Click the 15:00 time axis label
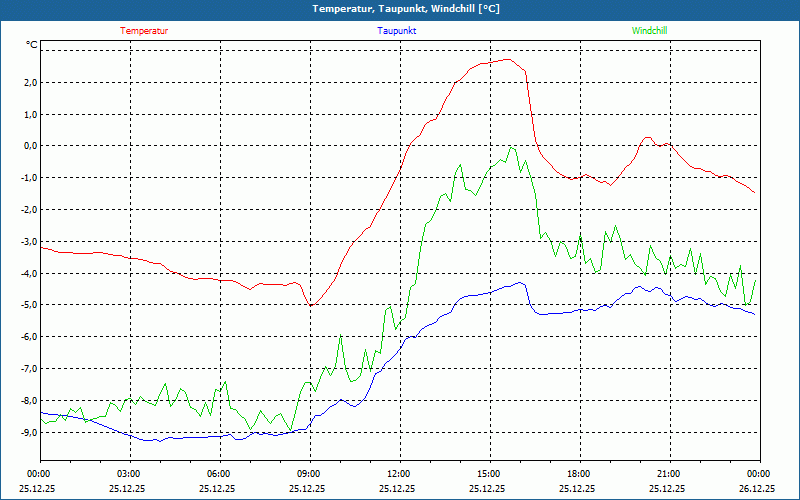 point(489,474)
